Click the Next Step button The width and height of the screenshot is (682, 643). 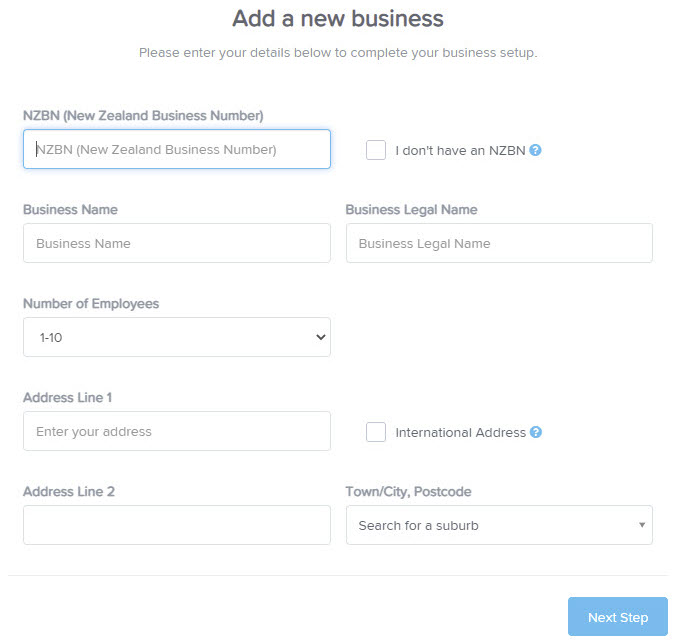(x=618, y=617)
